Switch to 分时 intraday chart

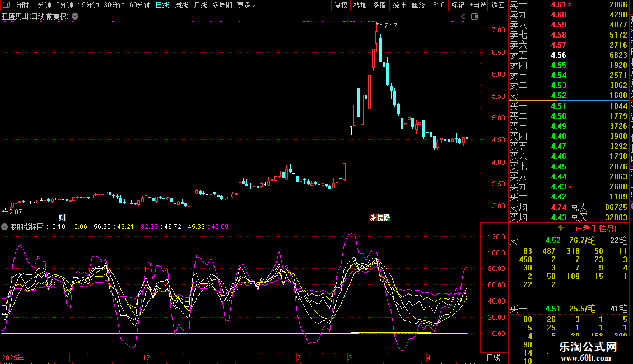(22, 5)
